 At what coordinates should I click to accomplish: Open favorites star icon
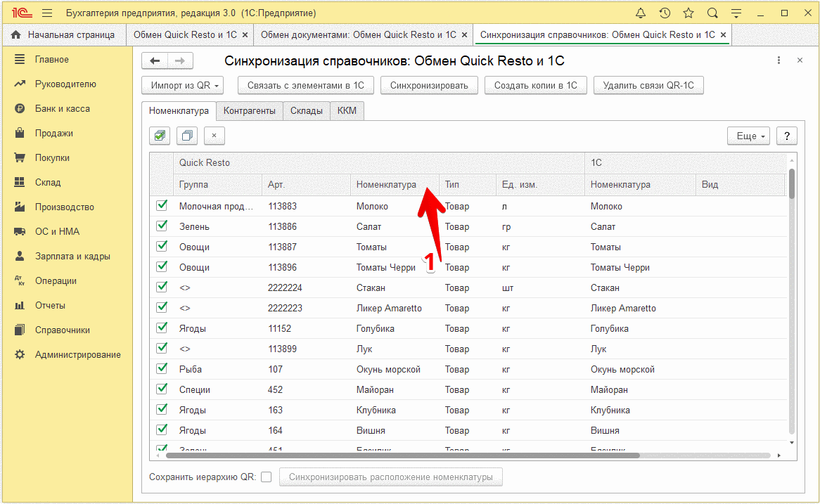tap(688, 13)
